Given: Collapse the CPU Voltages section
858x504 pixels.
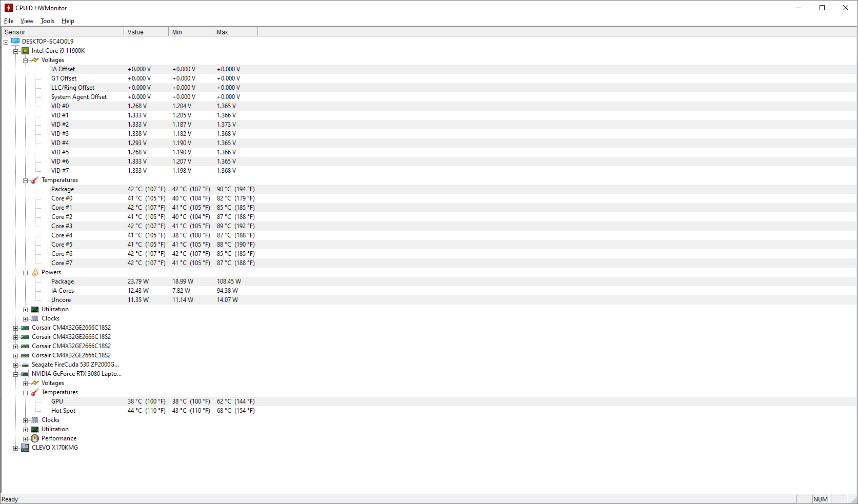Looking at the screenshot, I should pos(26,61).
